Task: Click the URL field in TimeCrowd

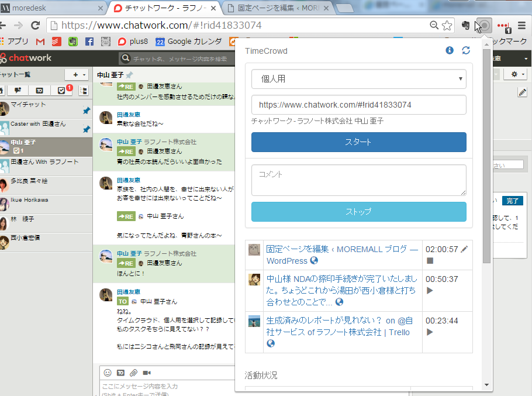Action: 358,105
